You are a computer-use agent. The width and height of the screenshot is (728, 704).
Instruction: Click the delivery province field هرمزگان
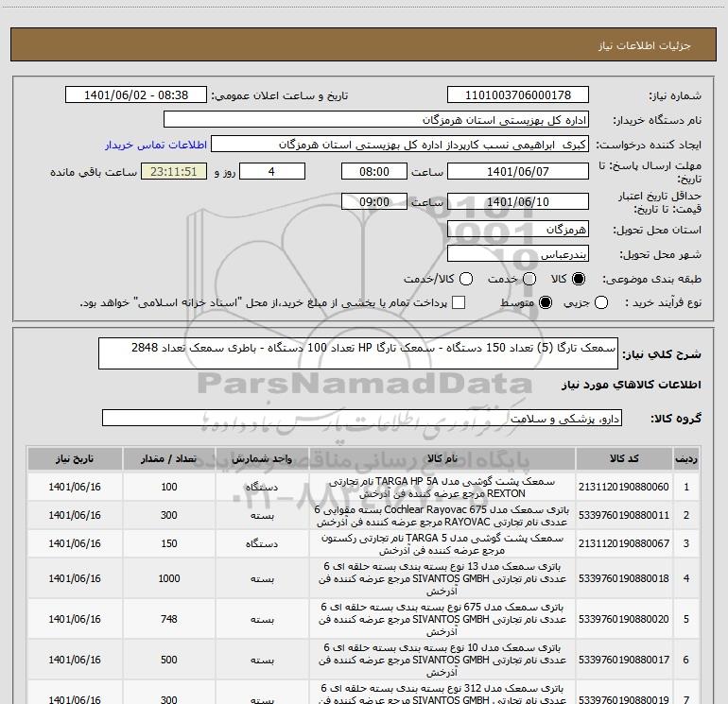[518, 230]
